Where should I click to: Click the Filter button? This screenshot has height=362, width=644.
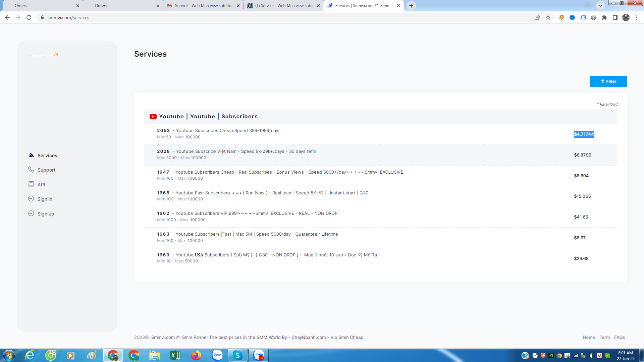(x=608, y=81)
